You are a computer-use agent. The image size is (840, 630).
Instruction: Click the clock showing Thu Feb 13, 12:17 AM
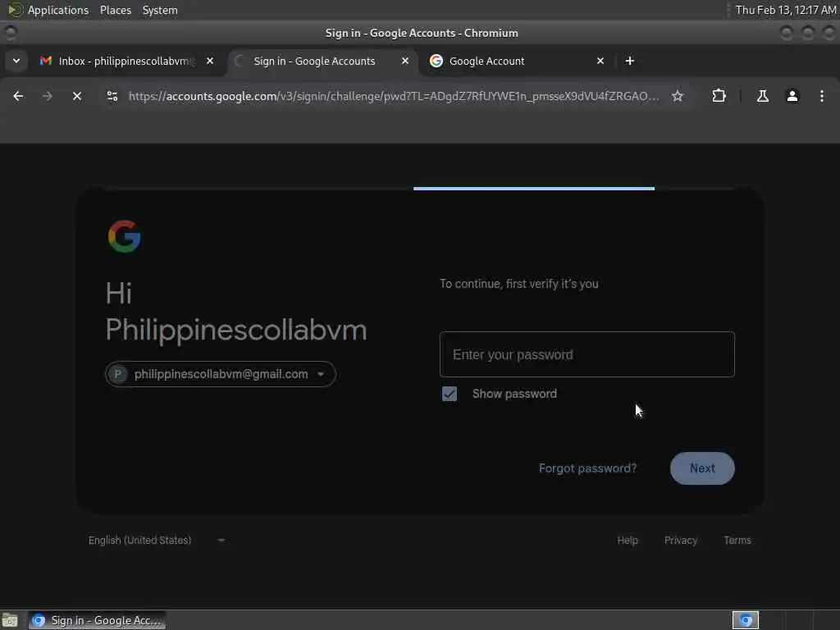pos(785,10)
